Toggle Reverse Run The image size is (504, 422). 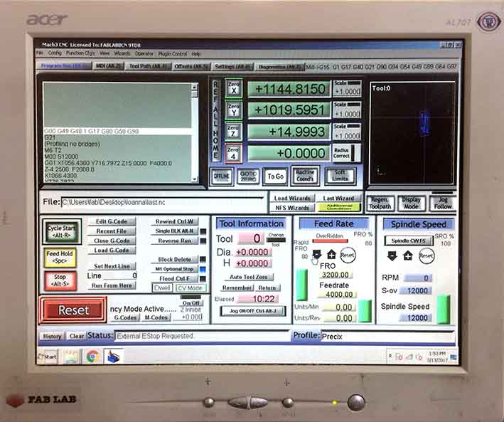click(x=175, y=241)
